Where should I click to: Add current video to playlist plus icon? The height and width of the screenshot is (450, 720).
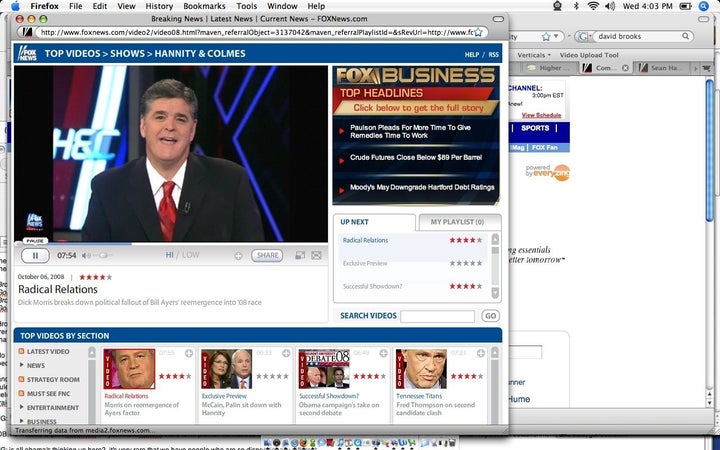click(x=238, y=256)
